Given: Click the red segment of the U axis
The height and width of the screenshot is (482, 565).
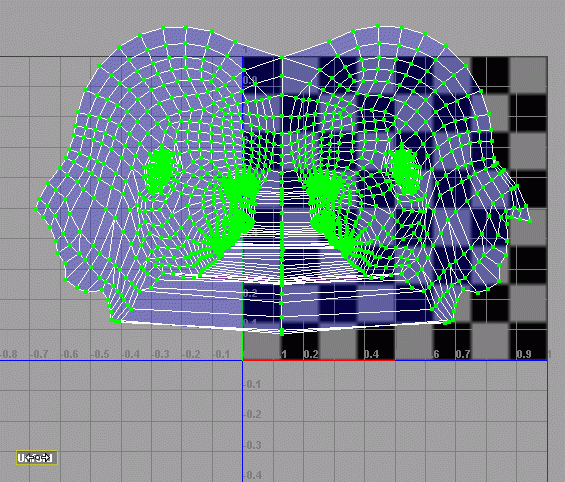Looking at the screenshot, I should pyautogui.click(x=319, y=360).
